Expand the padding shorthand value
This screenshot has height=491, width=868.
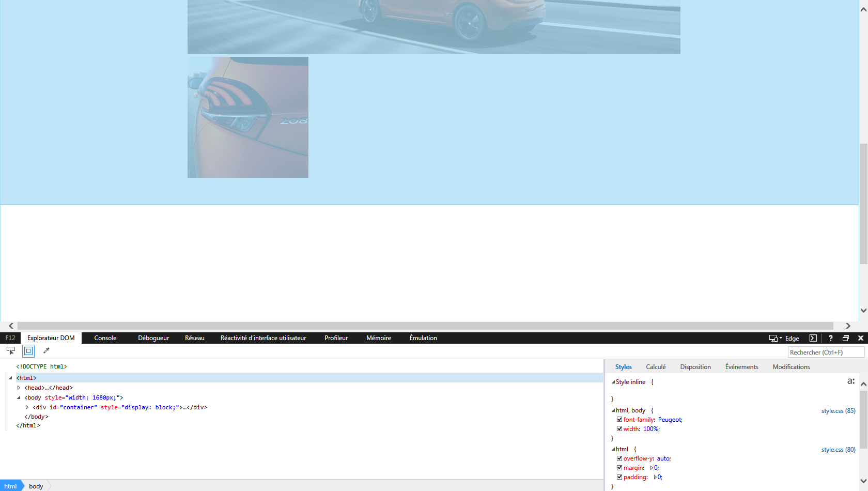pyautogui.click(x=655, y=477)
